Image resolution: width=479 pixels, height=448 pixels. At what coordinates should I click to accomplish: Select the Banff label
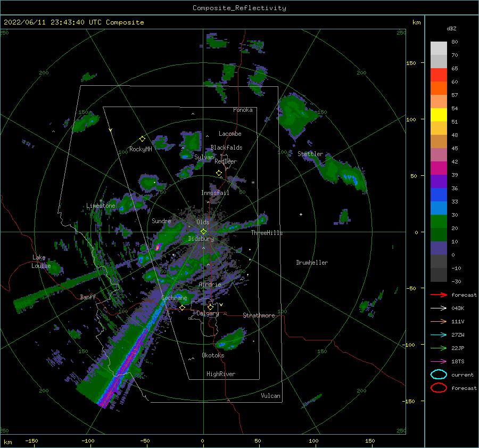click(88, 297)
